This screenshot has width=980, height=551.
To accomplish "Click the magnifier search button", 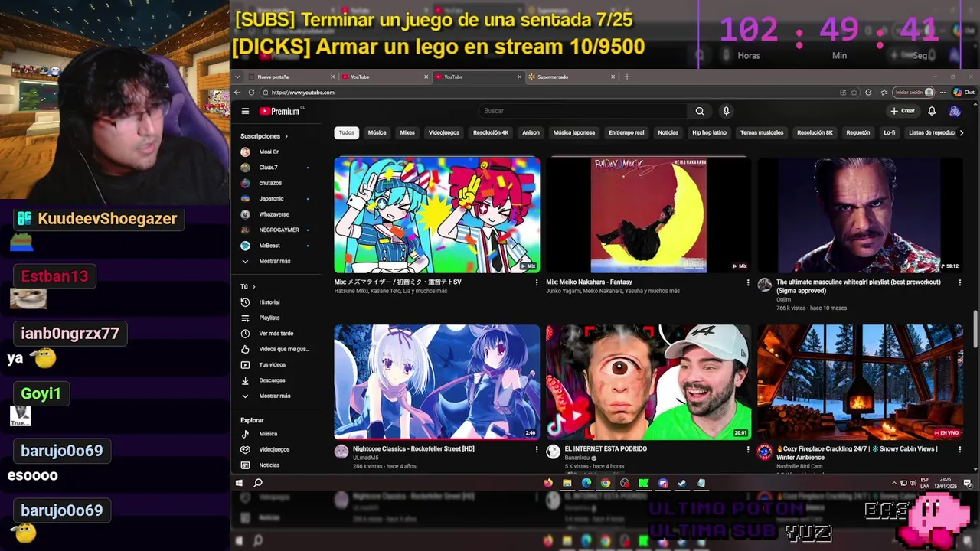I will [x=700, y=111].
